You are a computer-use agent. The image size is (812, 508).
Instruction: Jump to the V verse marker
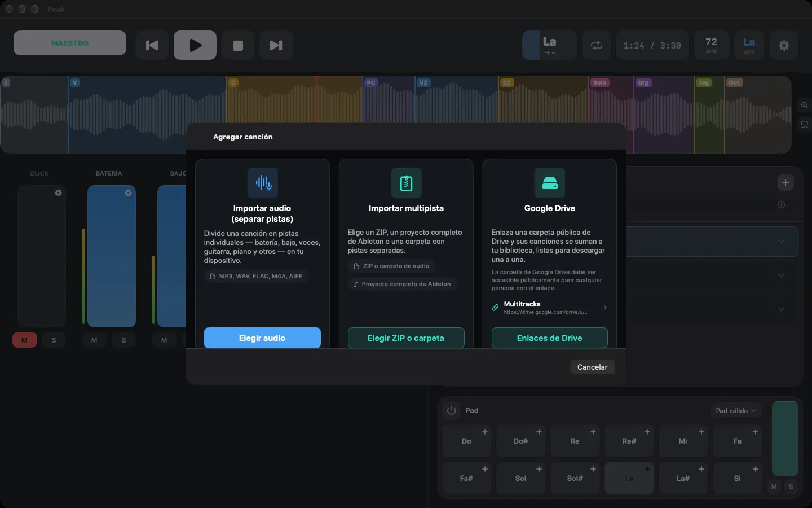[x=75, y=82]
